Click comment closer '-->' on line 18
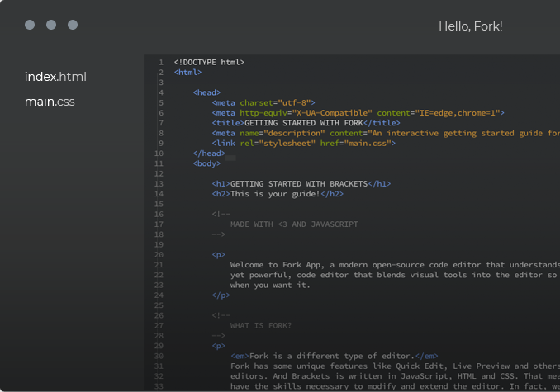The height and width of the screenshot is (392, 560). 218,234
